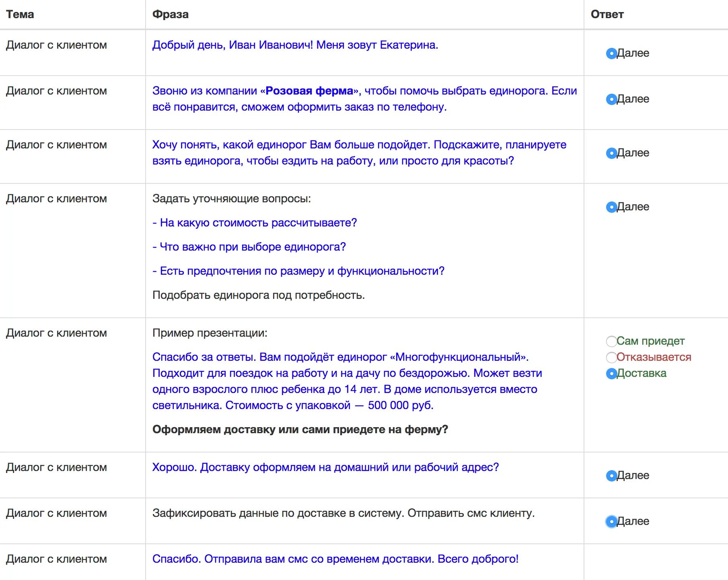Viewport: 728px width, 580px height.
Task: Click the phrase "На какую стоимость рассчитываете?"
Action: pos(258,223)
